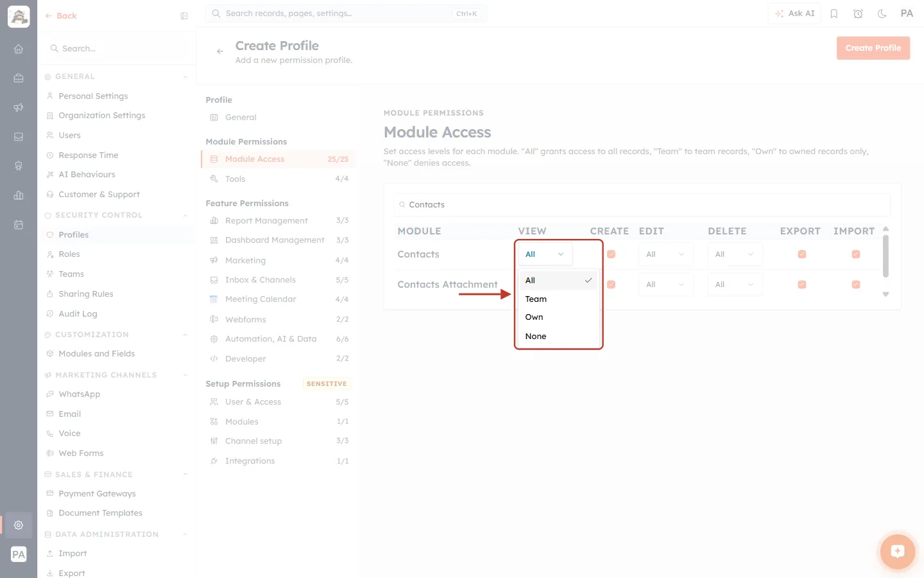Screen dimensions: 924x578
Task: Open the Edit dropdown for Contacts Attachment
Action: click(665, 285)
